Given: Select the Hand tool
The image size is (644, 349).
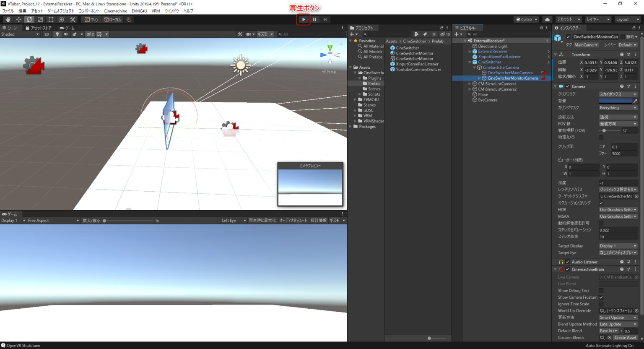Looking at the screenshot, I should pos(8,19).
